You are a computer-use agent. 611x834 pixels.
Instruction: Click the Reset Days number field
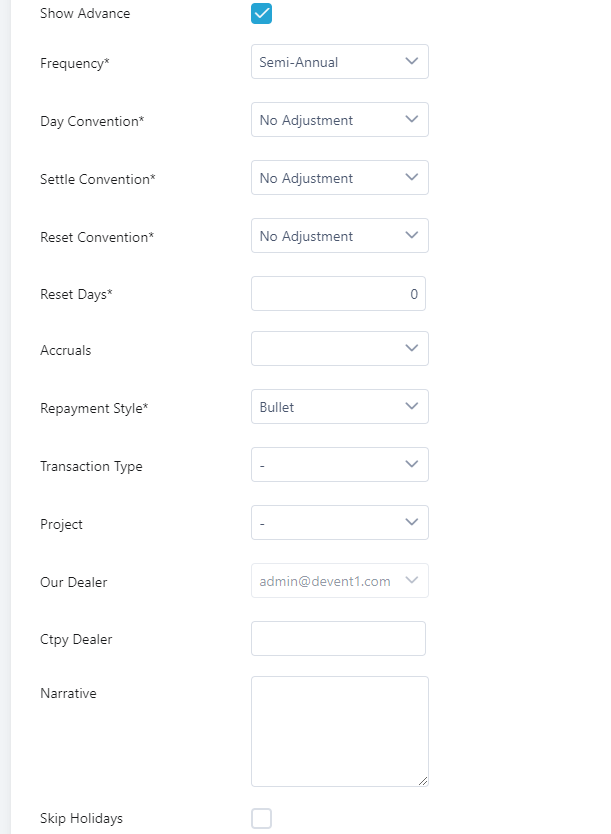point(338,294)
